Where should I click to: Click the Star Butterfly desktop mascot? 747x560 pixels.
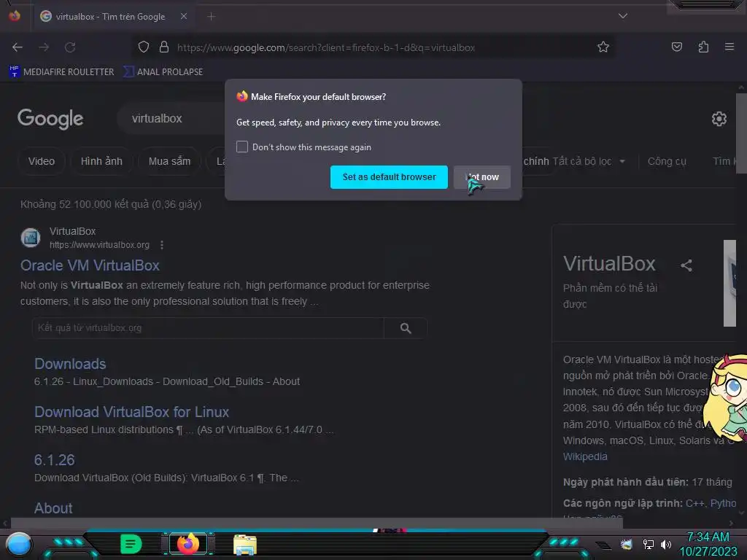click(725, 398)
